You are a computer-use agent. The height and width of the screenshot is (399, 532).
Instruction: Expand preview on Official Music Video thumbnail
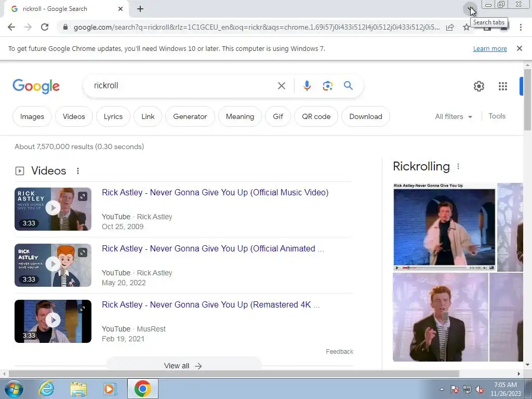click(x=83, y=196)
